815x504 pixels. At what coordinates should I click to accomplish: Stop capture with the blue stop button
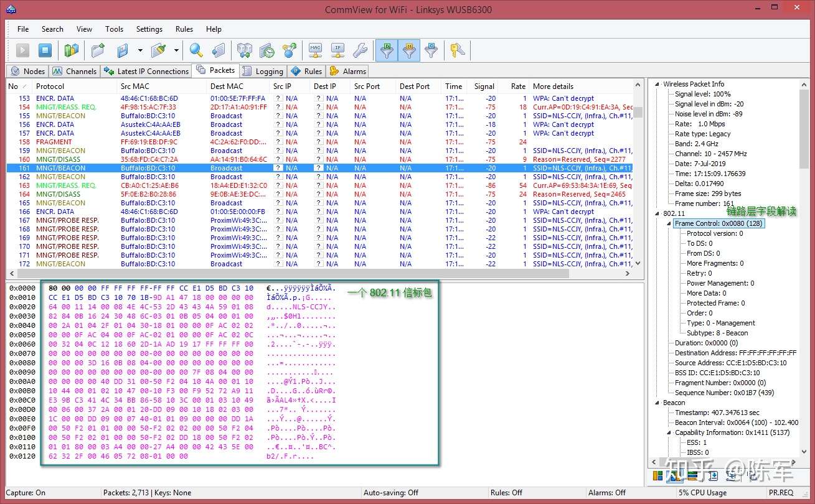coord(45,50)
